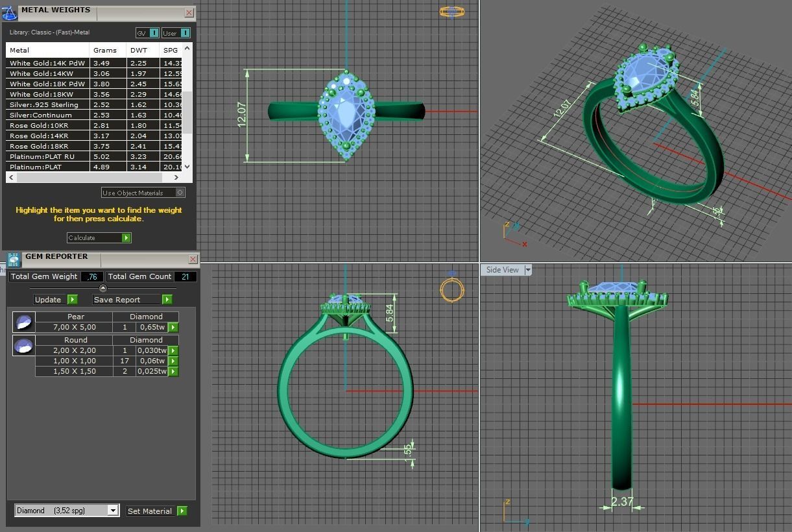Click the Pear shape header cell
The image size is (792, 532).
coord(76,317)
